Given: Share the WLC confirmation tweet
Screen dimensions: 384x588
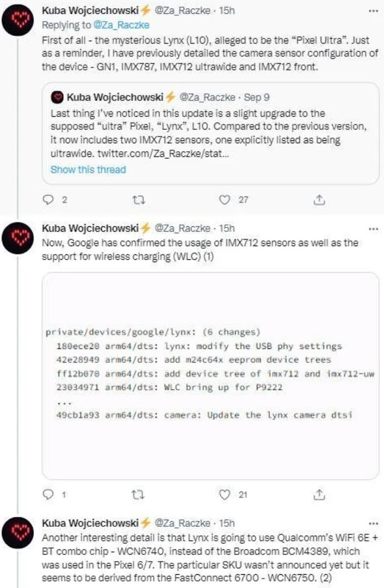Looking at the screenshot, I should 319,495.
